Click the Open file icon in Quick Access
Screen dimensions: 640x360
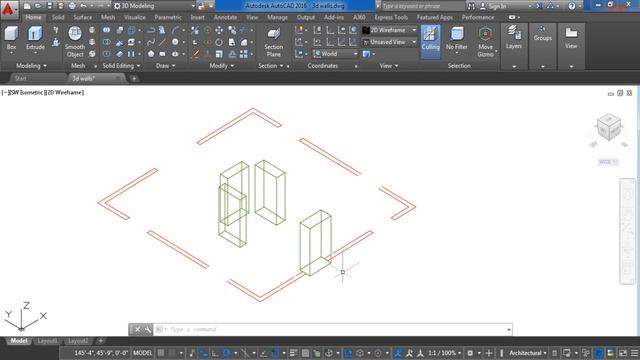(38, 6)
